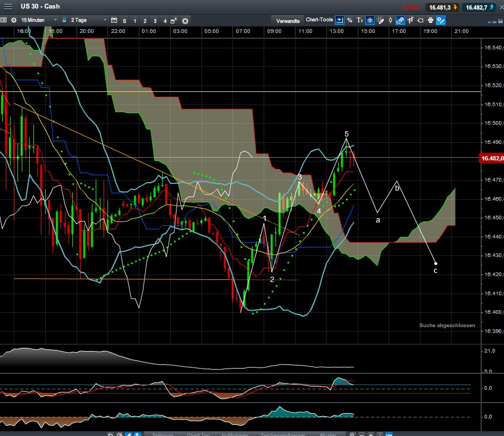Click the US 30 - Cash title
504x436 pixels.
coord(40,6)
